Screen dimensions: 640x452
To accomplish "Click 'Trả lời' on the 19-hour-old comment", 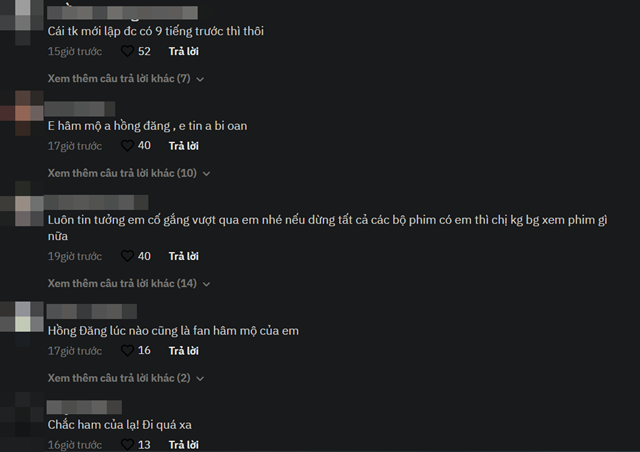I will 184,256.
